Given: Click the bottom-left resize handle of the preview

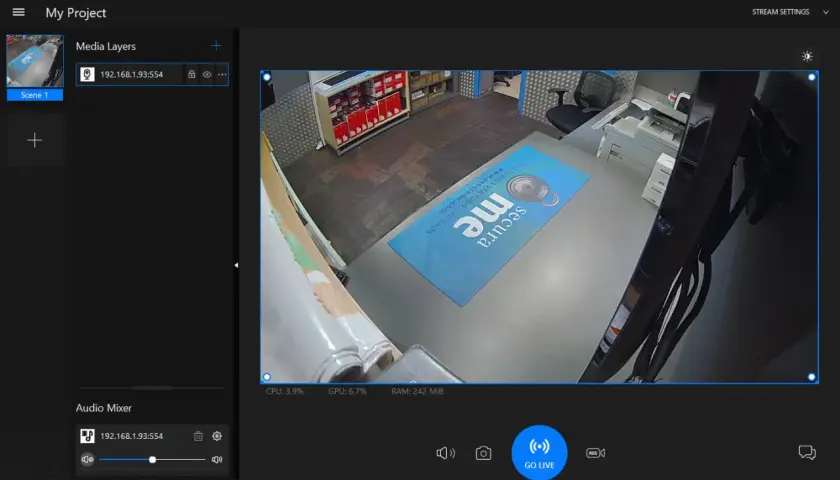Looking at the screenshot, I should [267, 377].
